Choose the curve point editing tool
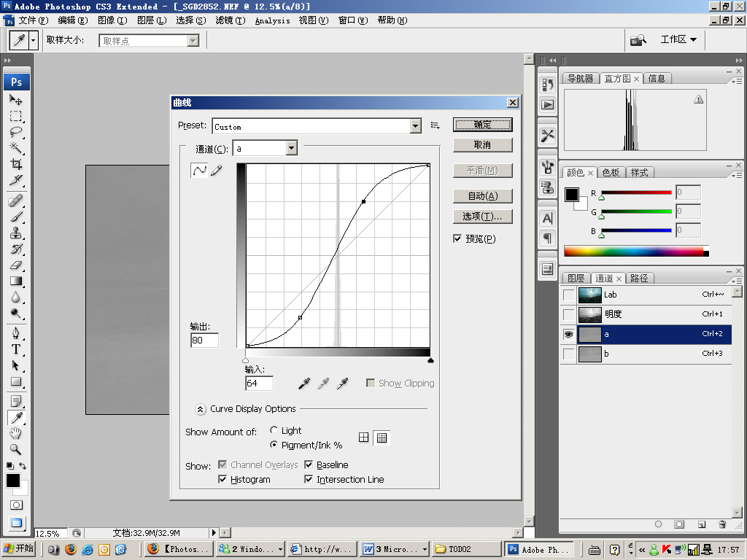 click(199, 170)
